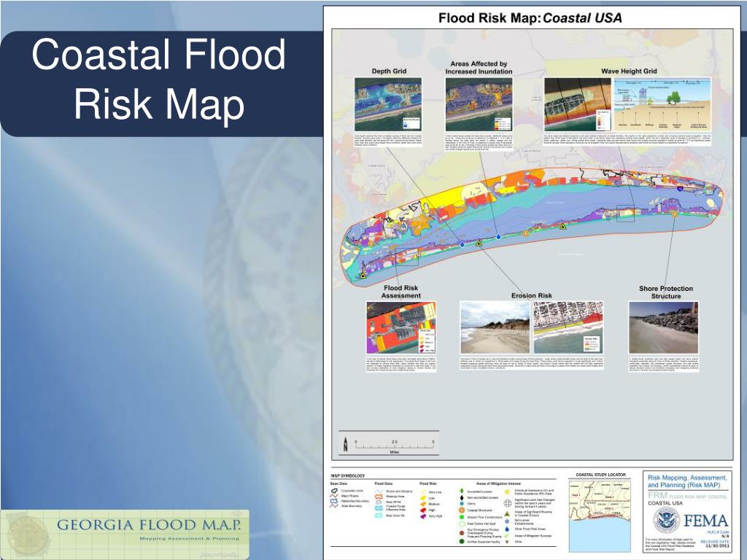
Task: Open the Depth Grid inset image
Action: point(388,105)
